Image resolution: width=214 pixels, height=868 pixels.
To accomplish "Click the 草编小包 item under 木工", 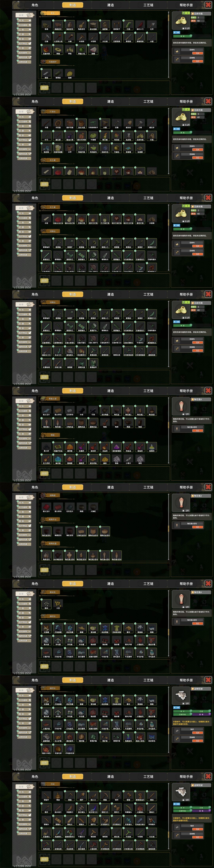I will coord(81,50).
